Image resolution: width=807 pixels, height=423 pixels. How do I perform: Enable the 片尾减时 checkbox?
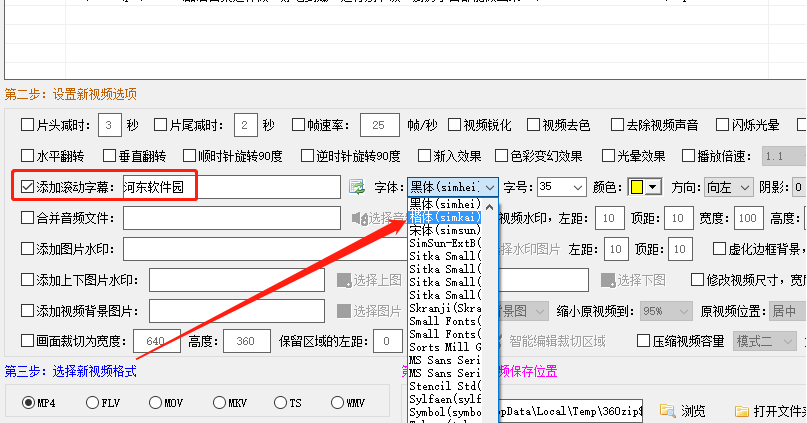pos(160,125)
